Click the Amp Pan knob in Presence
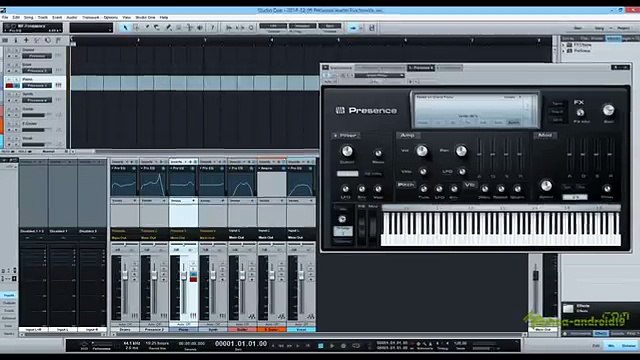 point(461,151)
